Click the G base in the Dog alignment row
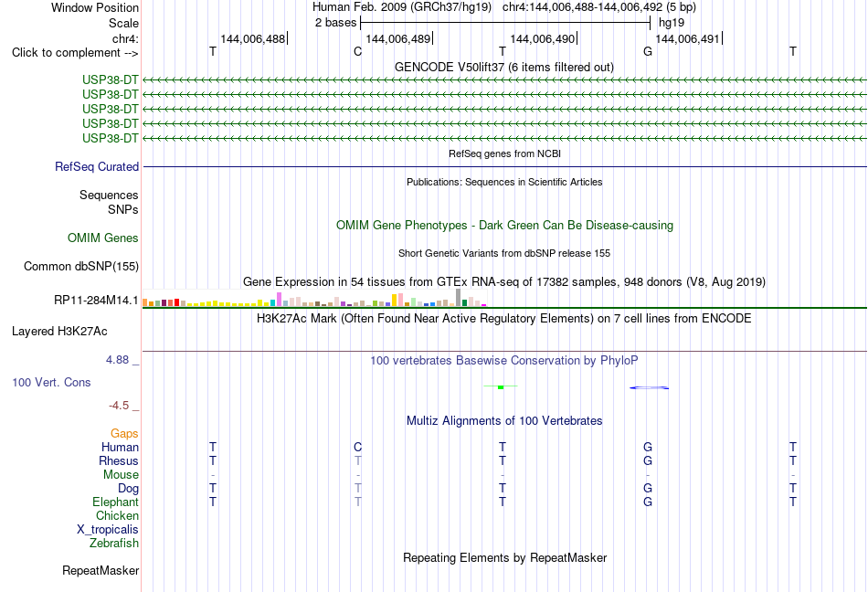This screenshot has height=592, width=868. pyautogui.click(x=648, y=488)
